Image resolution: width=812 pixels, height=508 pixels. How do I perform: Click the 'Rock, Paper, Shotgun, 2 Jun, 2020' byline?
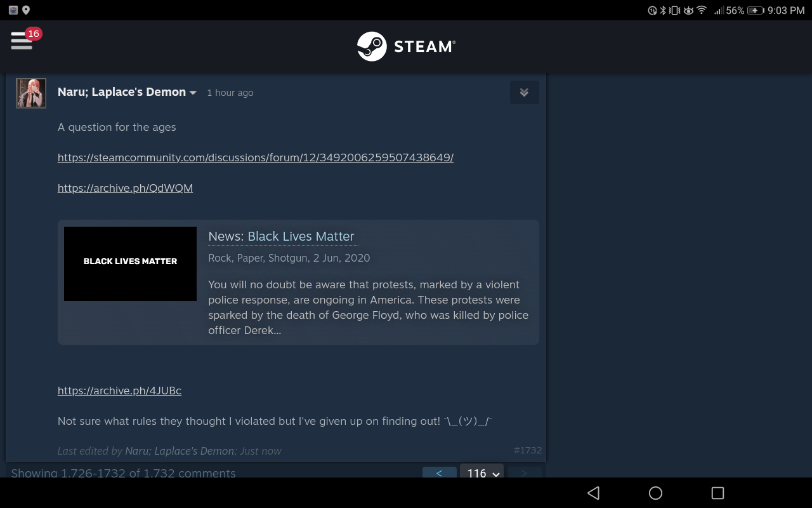[289, 258]
